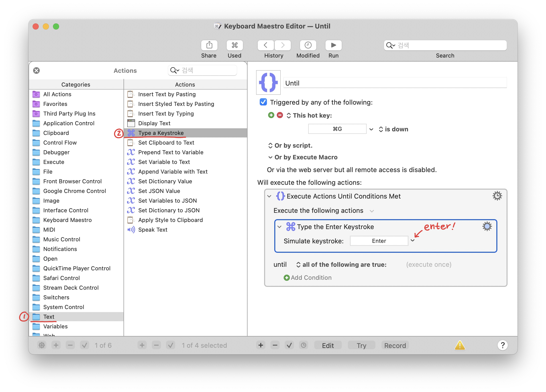Select the Control Flow category

tap(60, 143)
